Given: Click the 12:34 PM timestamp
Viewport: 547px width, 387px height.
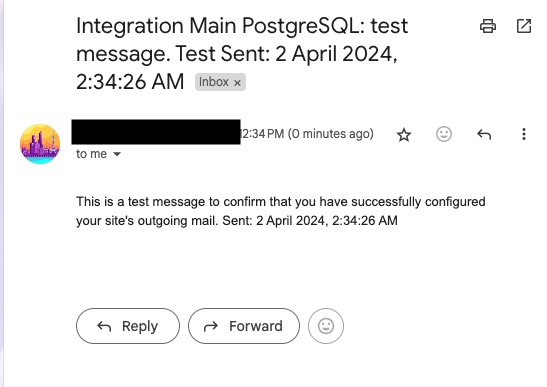Looking at the screenshot, I should 262,134.
